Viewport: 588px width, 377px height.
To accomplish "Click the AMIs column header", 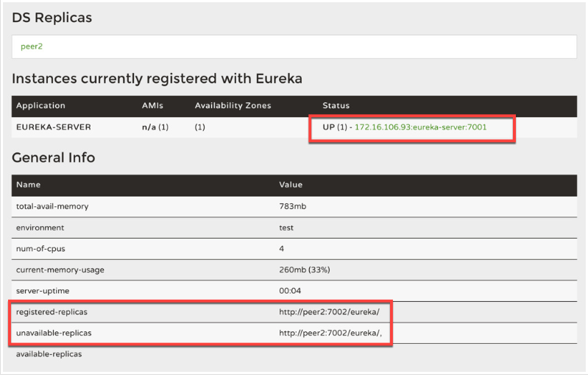I will pyautogui.click(x=152, y=106).
